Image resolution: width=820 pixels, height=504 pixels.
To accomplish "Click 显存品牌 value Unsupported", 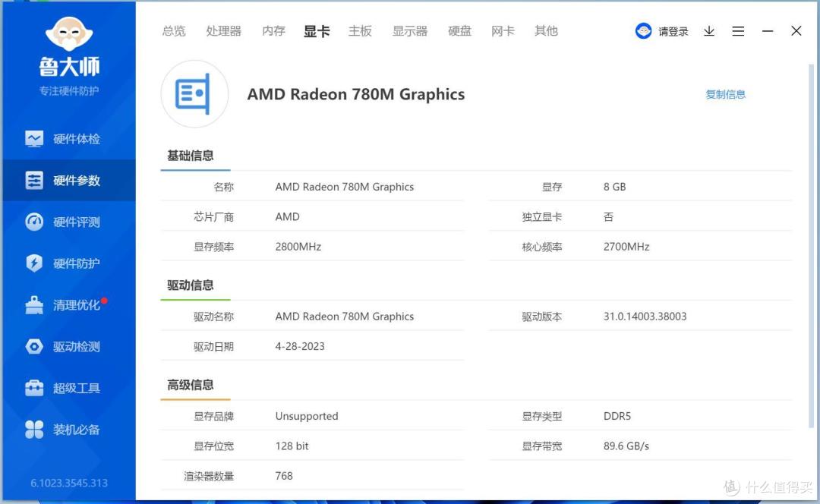I will point(307,416).
